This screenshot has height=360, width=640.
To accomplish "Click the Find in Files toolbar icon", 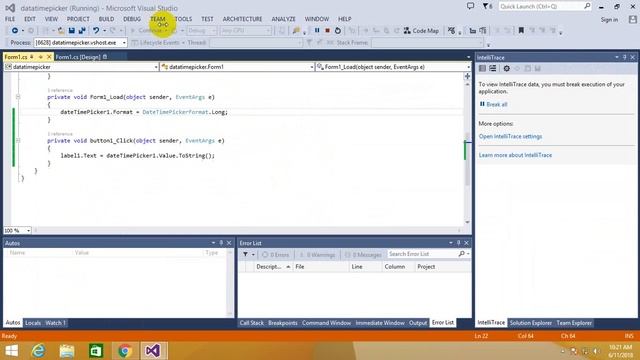I will (296, 31).
